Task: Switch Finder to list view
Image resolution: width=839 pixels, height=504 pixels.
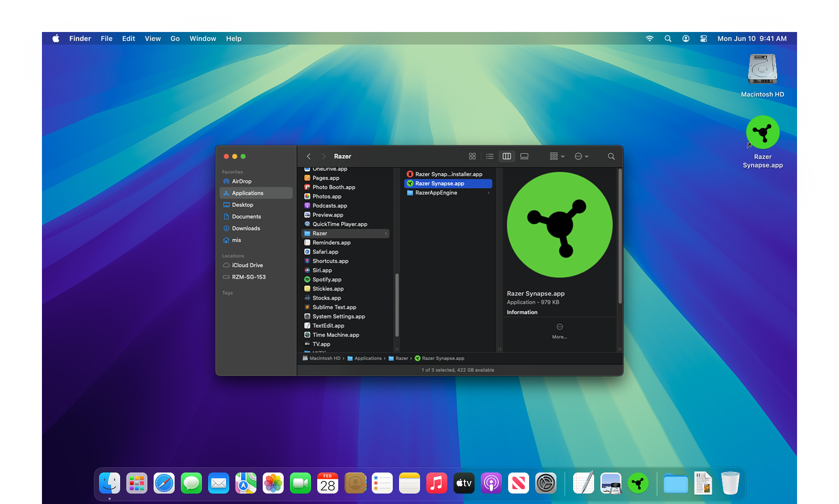Action: [490, 156]
